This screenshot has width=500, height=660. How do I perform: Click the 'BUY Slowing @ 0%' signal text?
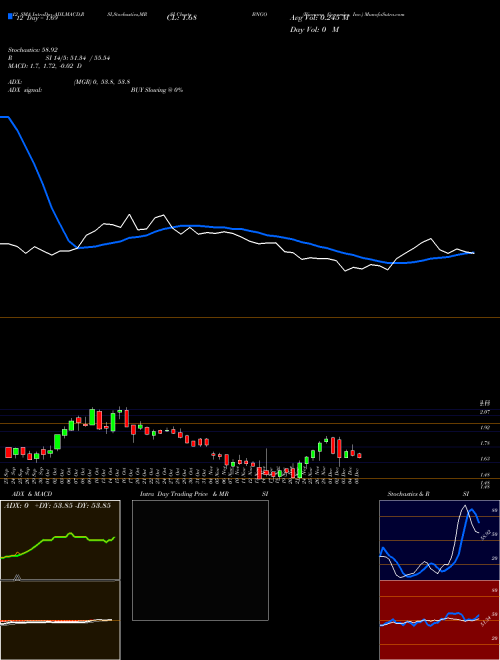click(157, 90)
